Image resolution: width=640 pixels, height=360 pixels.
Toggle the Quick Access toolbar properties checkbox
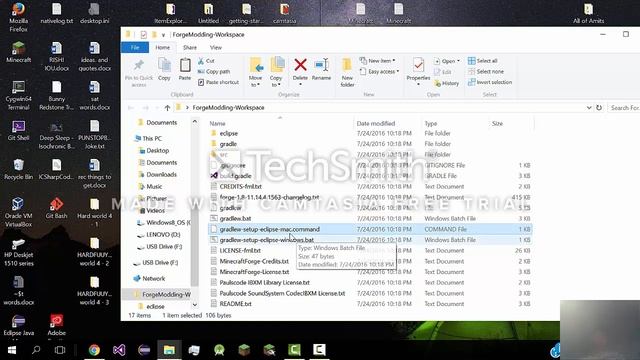144,35
